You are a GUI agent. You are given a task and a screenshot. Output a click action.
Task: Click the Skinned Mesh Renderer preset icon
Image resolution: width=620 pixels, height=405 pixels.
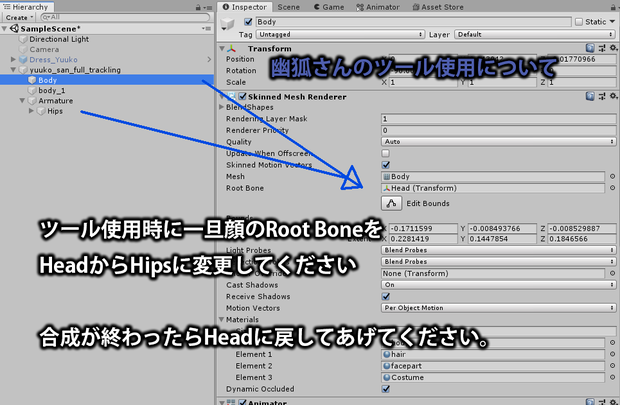click(x=602, y=97)
